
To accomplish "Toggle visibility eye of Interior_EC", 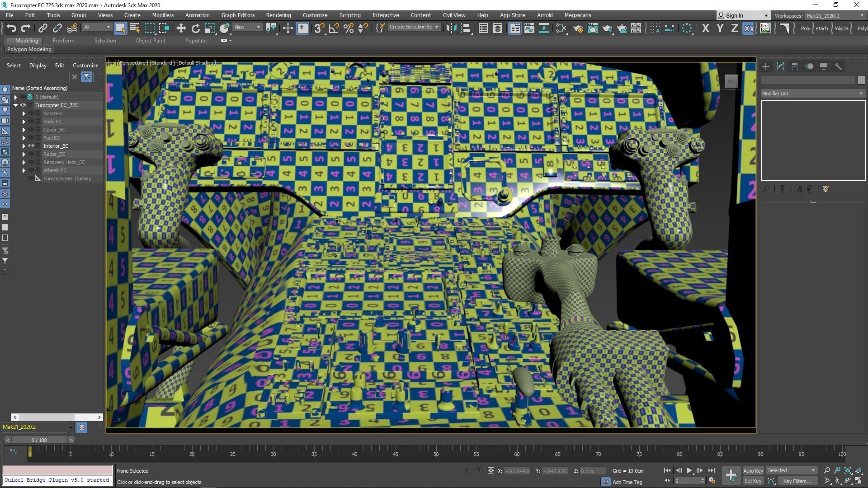I will [x=32, y=146].
